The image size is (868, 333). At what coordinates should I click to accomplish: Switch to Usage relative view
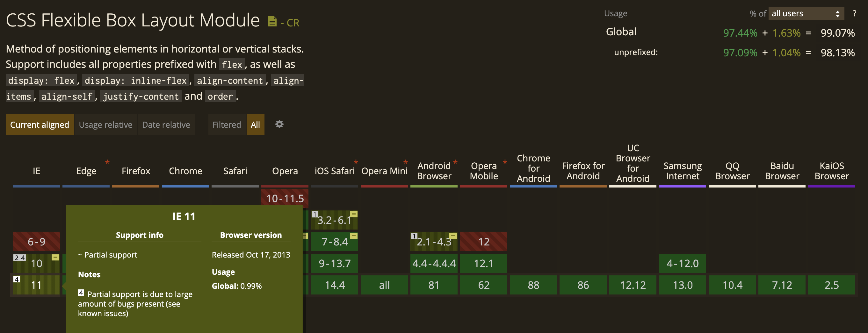(105, 124)
